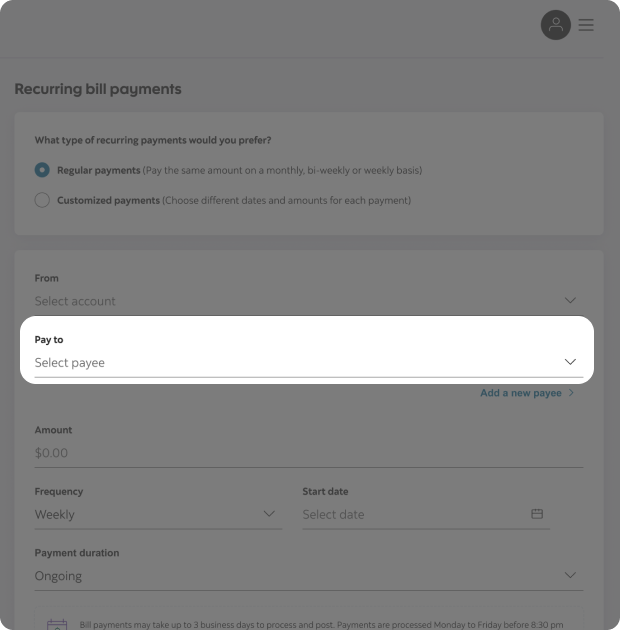620x630 pixels.
Task: Select the Regular payments radio button
Action: click(x=42, y=170)
